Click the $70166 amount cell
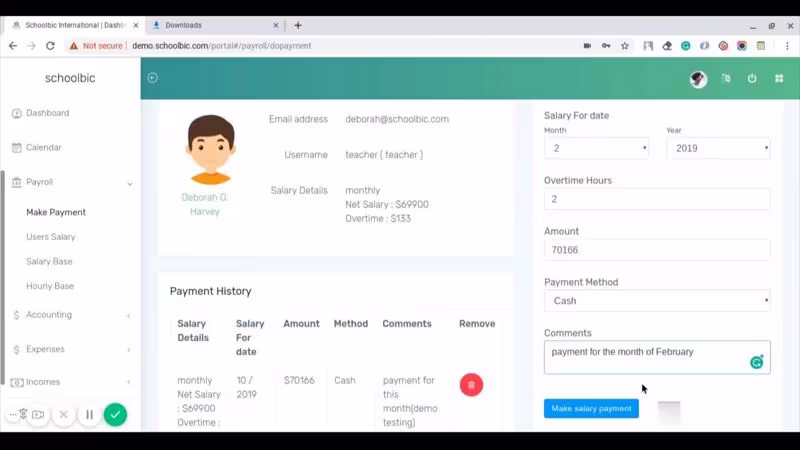Viewport: 800px width, 450px height. tap(299, 381)
